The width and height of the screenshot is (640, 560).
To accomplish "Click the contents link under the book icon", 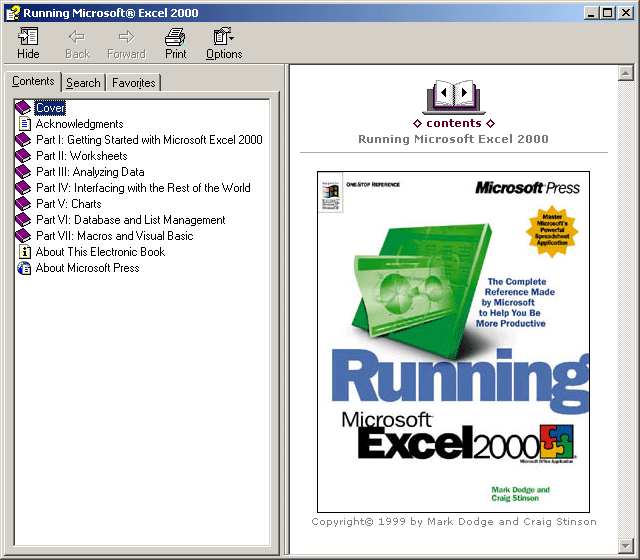I will coord(454,123).
